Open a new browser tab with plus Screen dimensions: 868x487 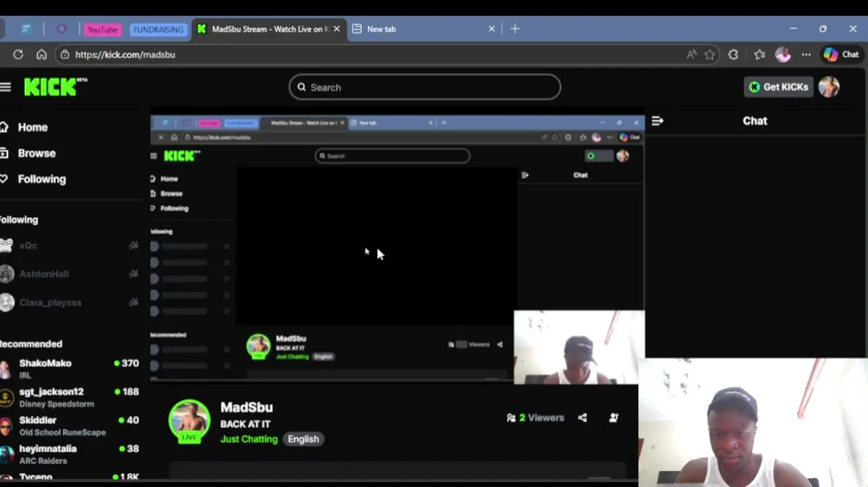click(x=515, y=28)
